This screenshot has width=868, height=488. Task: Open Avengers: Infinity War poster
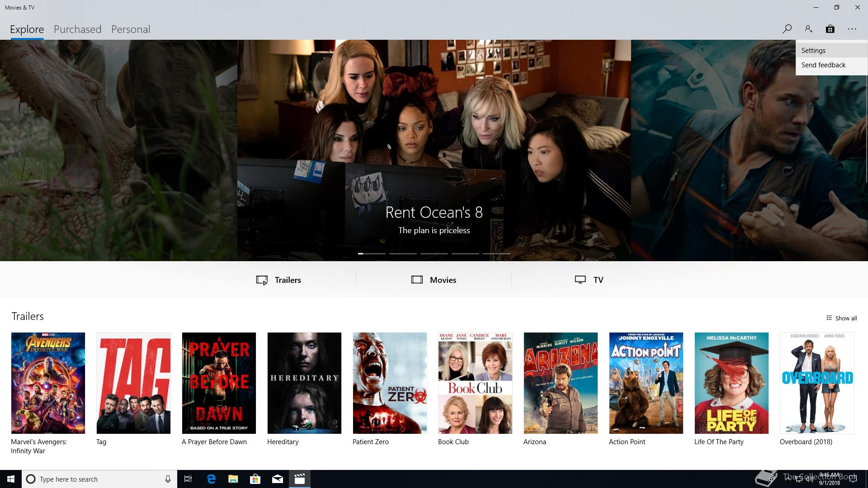48,383
